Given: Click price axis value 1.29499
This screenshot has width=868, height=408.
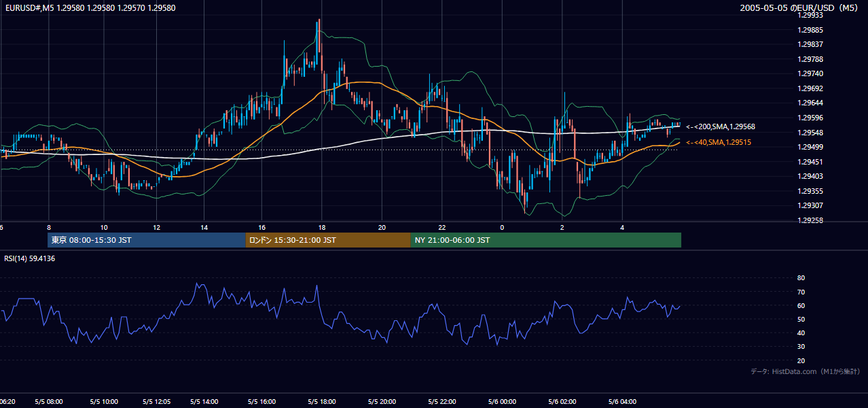Looking at the screenshot, I should click(x=811, y=147).
